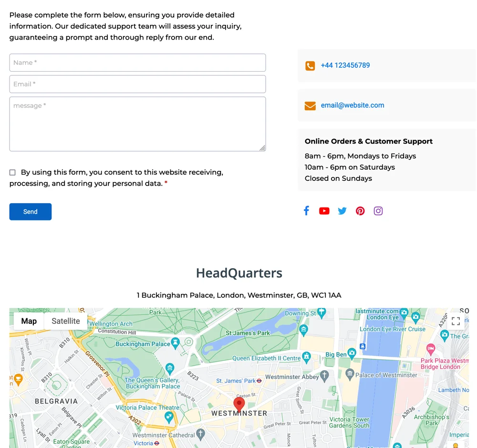Click the orange envelope icon

click(310, 105)
